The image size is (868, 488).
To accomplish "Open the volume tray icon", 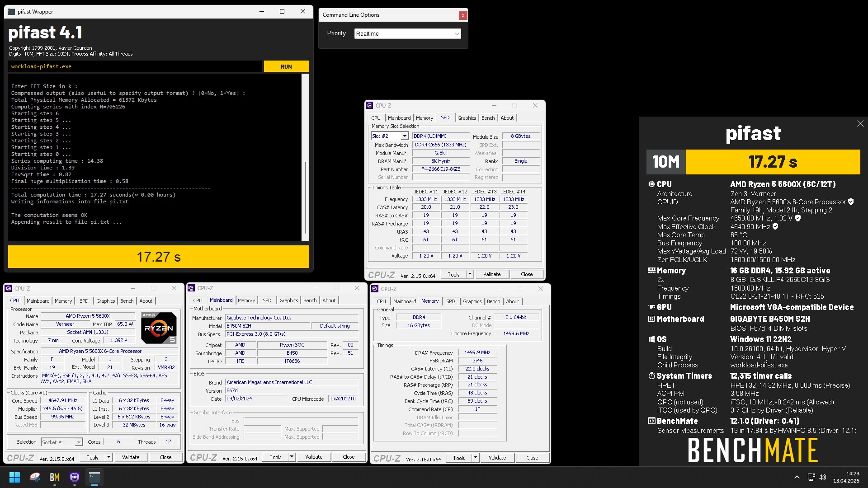I will [822, 477].
